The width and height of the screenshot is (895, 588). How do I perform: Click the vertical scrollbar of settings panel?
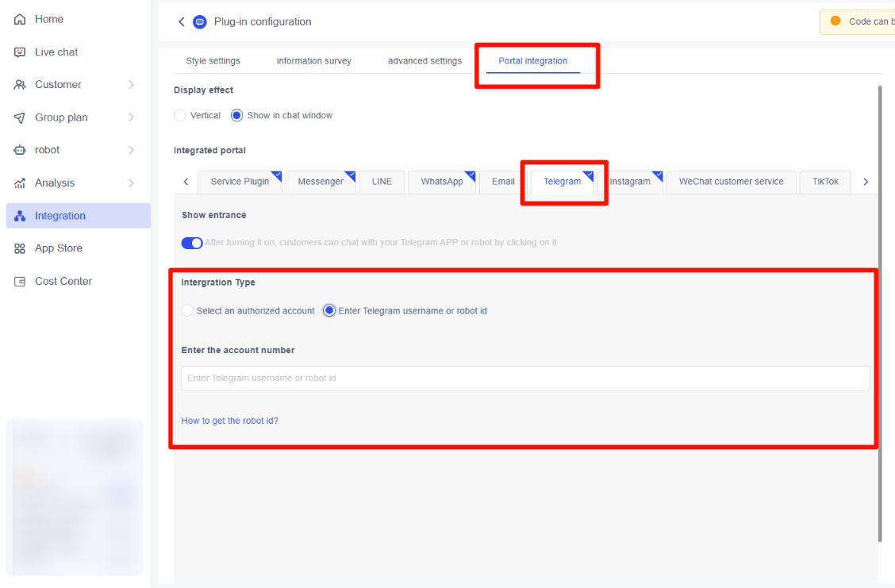click(x=880, y=314)
